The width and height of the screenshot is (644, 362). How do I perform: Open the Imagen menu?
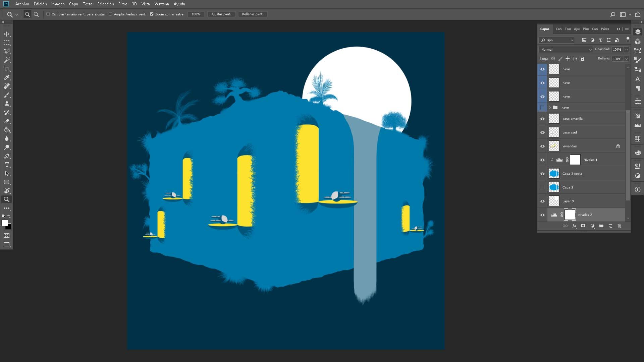[x=58, y=4]
